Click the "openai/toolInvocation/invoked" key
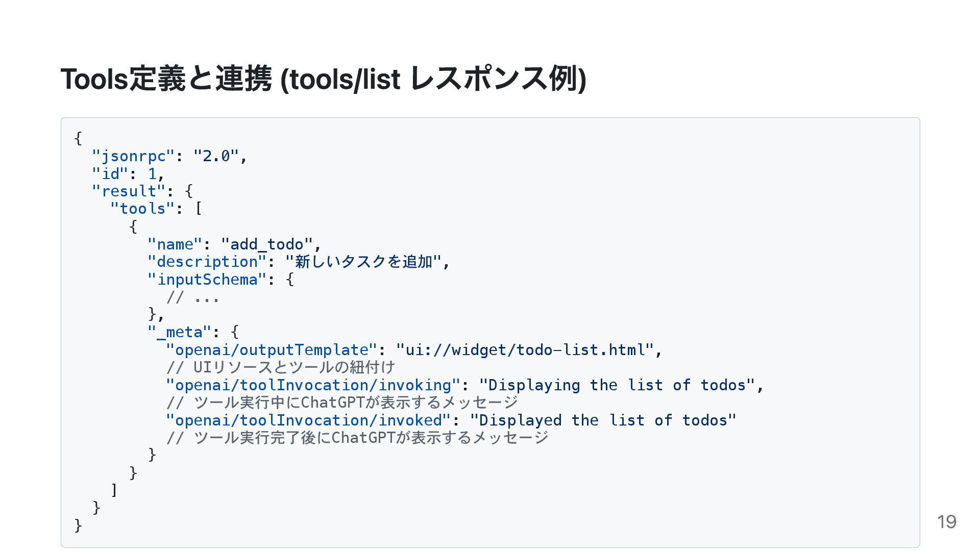Screen dimensions: 980x551 pos(308,420)
